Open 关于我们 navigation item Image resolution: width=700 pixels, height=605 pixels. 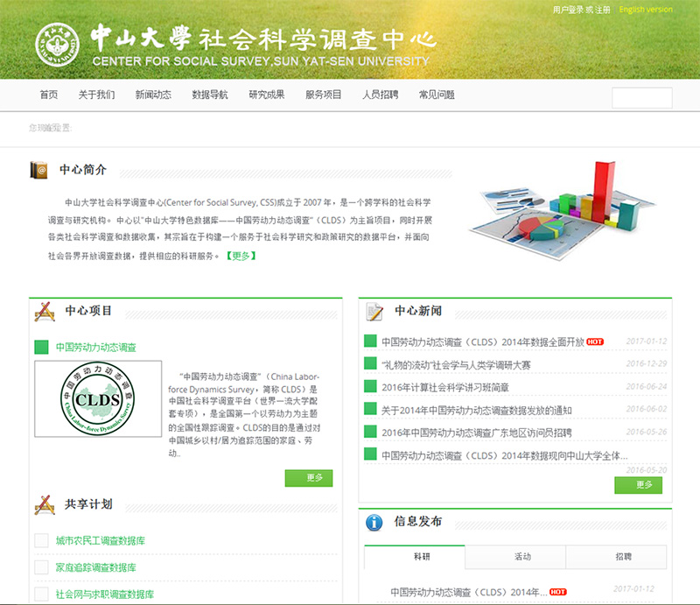tap(96, 95)
